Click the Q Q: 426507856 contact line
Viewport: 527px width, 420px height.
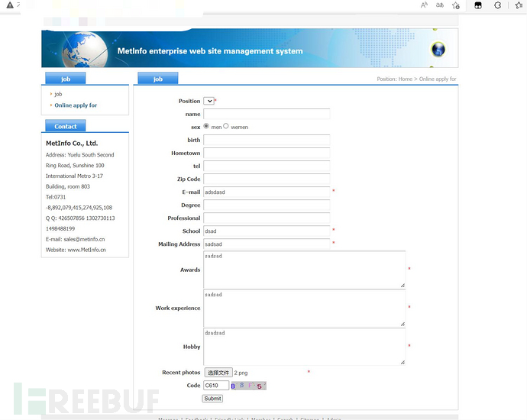click(x=80, y=218)
